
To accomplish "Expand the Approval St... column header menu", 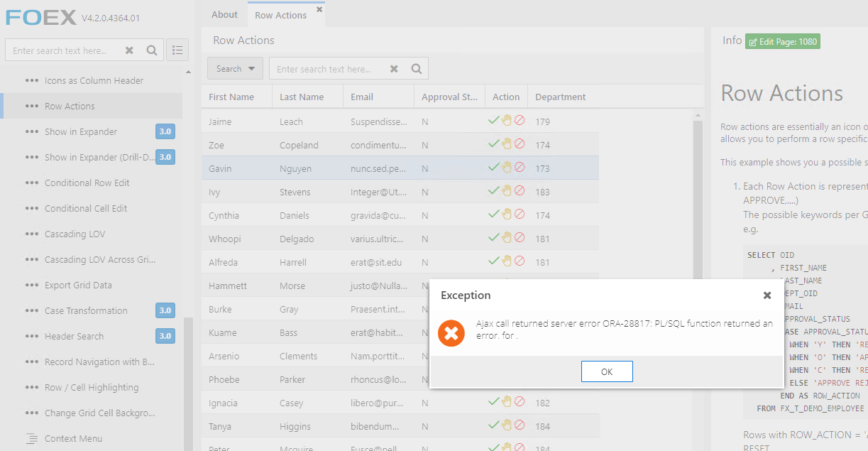I will [x=449, y=97].
